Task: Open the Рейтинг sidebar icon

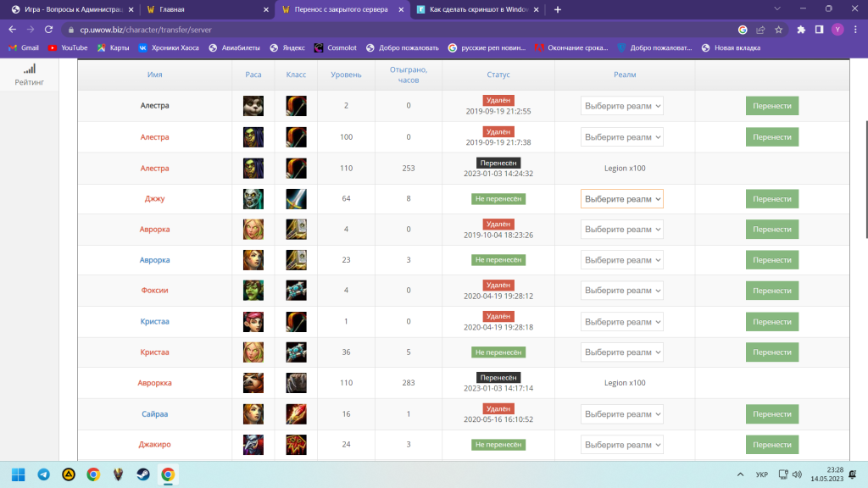Action: pyautogui.click(x=30, y=75)
